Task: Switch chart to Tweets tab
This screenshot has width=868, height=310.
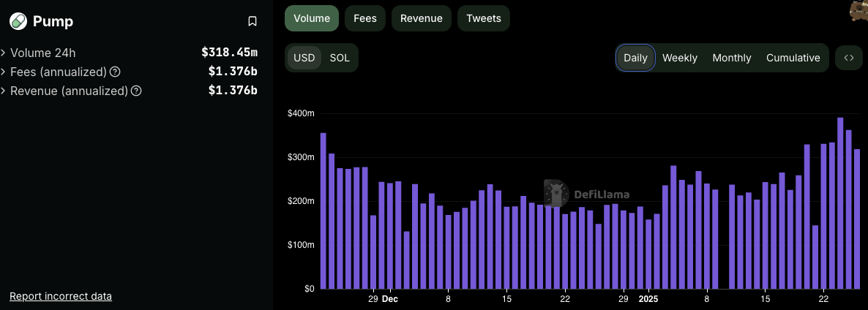Action: click(483, 18)
